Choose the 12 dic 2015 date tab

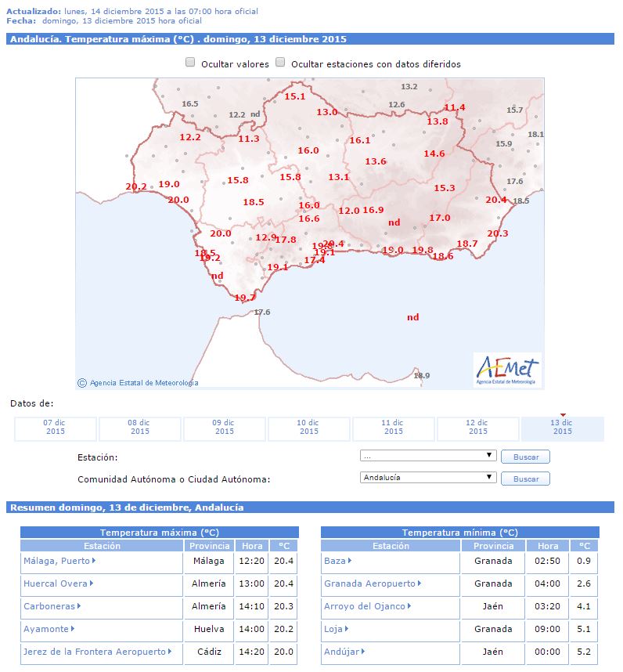click(477, 428)
